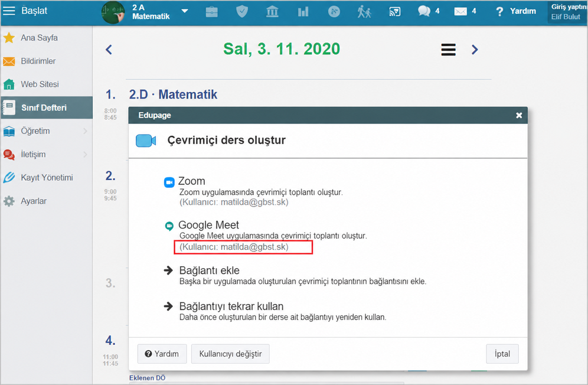This screenshot has height=385, width=588.
Task: Open the Başlat hamburger menu
Action: (9, 11)
